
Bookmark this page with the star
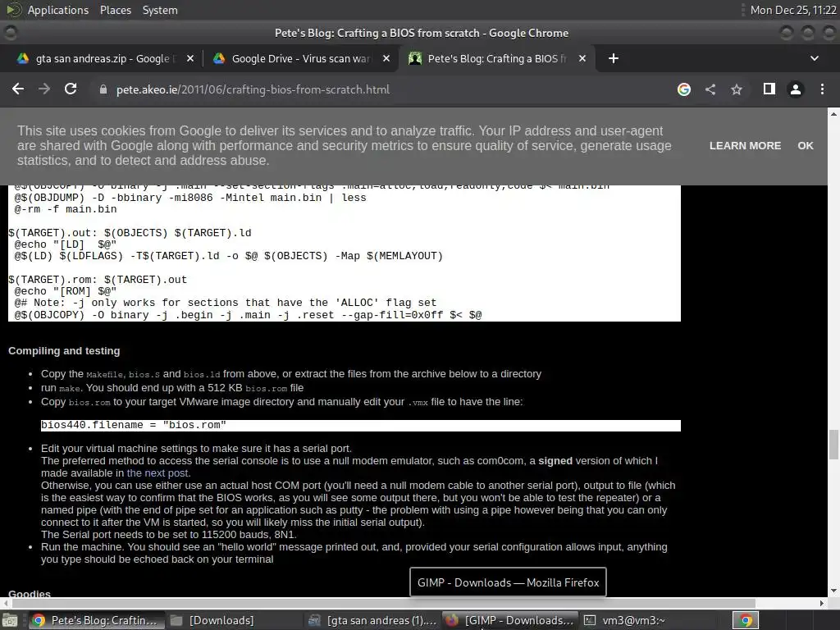click(737, 89)
